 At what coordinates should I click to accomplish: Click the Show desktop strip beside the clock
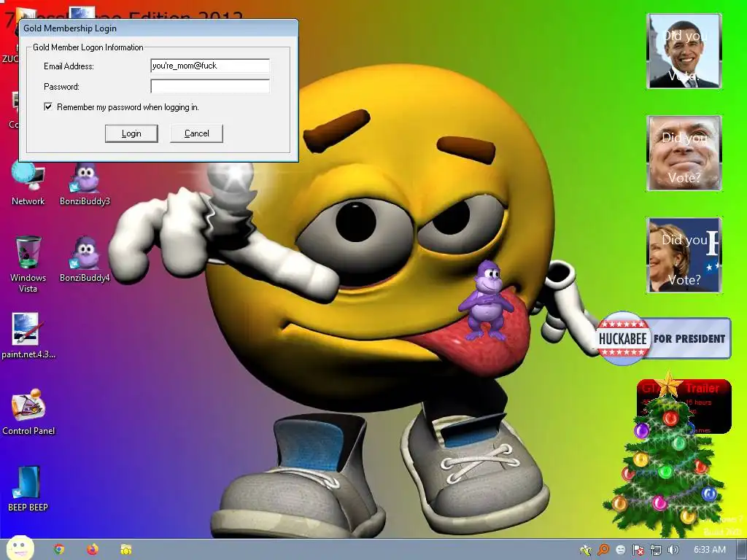coord(741,550)
